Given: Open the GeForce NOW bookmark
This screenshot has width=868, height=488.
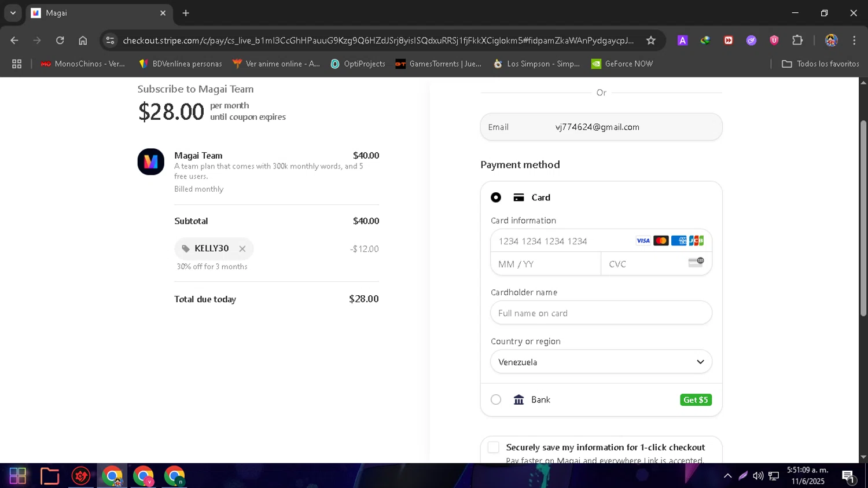Looking at the screenshot, I should click(622, 64).
